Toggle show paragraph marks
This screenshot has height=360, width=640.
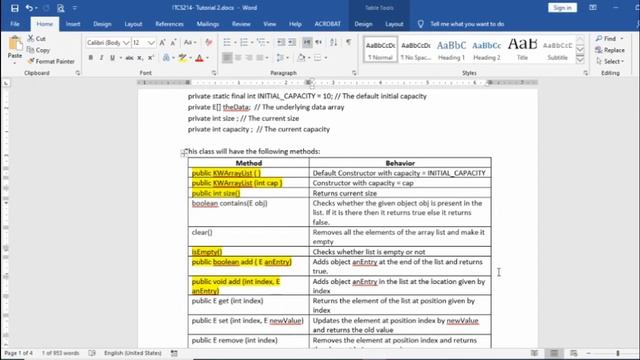coord(349,42)
